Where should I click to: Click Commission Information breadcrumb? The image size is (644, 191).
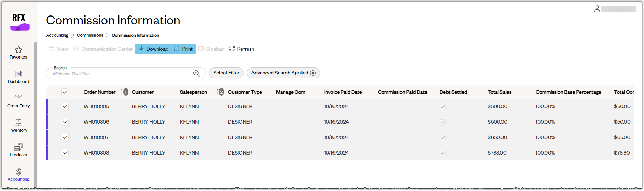click(x=135, y=35)
